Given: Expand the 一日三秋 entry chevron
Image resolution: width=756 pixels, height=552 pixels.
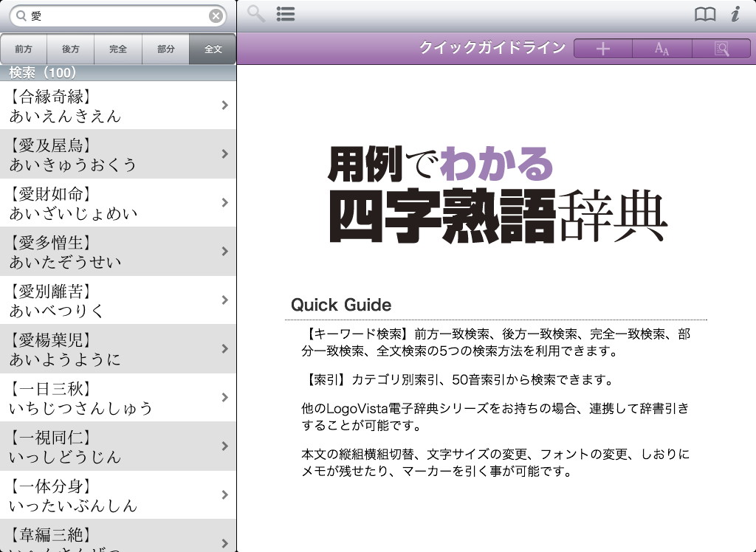Looking at the screenshot, I should (x=225, y=398).
